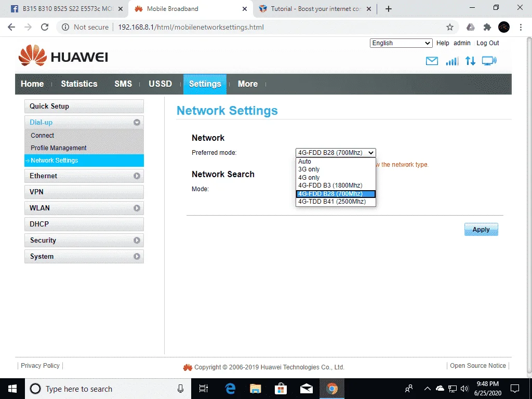
Task: Open Microsoft Edge from taskbar
Action: (x=230, y=389)
